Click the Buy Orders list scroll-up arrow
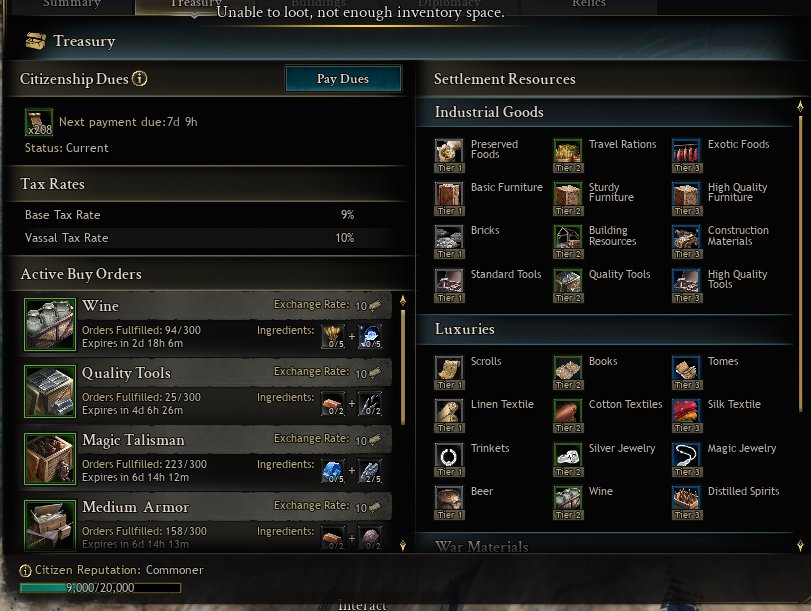Screen dimensions: 811x611 pyautogui.click(x=403, y=301)
